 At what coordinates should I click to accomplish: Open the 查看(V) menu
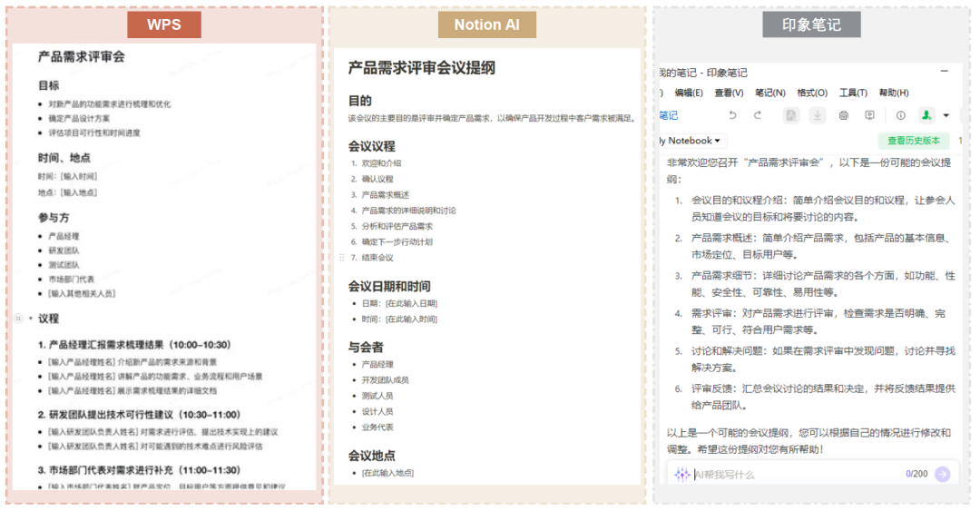(x=729, y=93)
